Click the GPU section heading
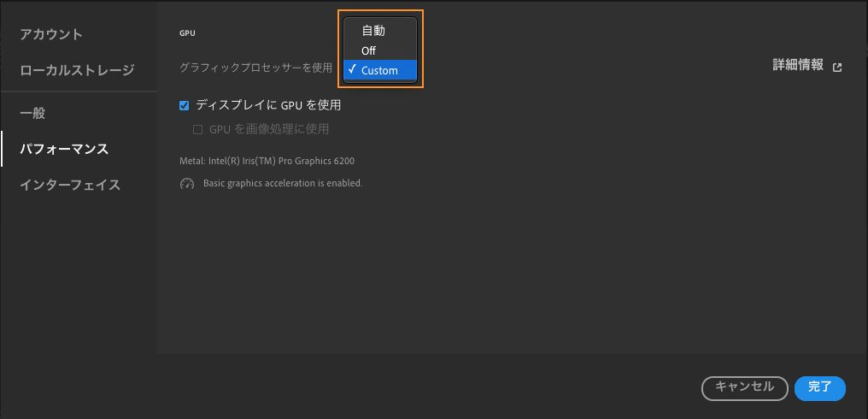 pyautogui.click(x=187, y=33)
